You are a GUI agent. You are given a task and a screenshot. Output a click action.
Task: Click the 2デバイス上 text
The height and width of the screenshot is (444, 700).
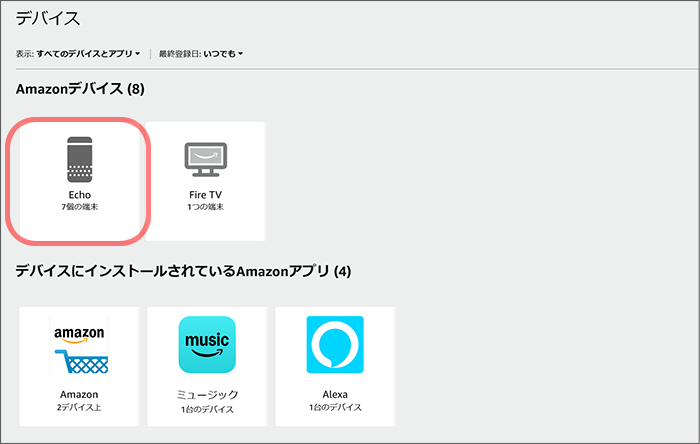79,407
